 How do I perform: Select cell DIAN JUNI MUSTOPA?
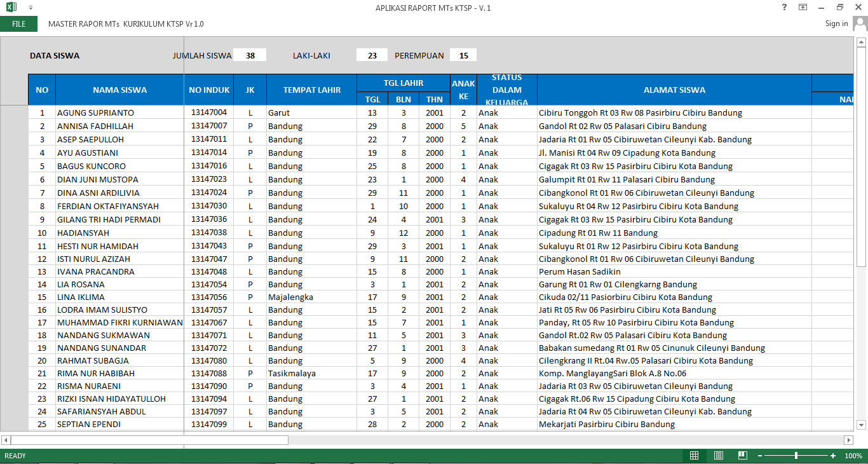click(x=120, y=179)
